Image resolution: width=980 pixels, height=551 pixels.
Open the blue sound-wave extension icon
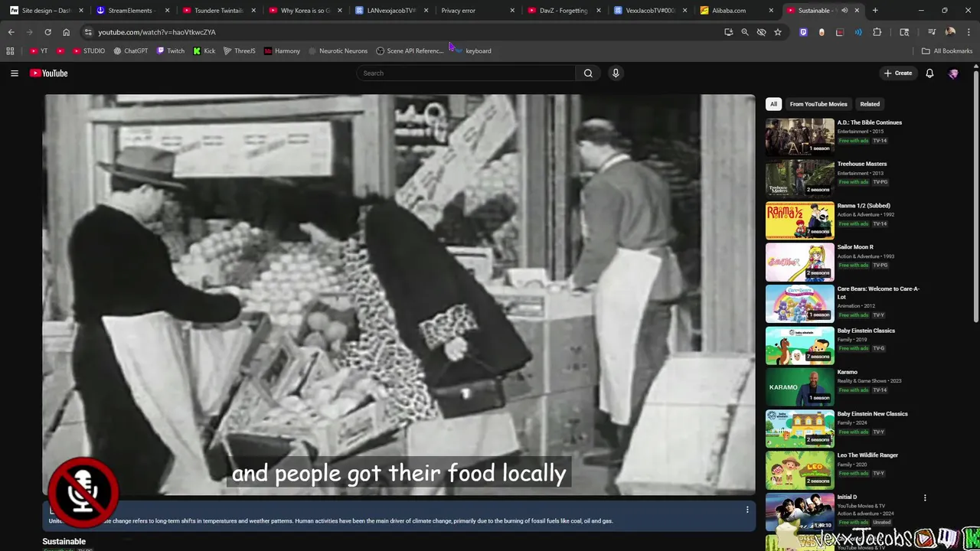858,32
